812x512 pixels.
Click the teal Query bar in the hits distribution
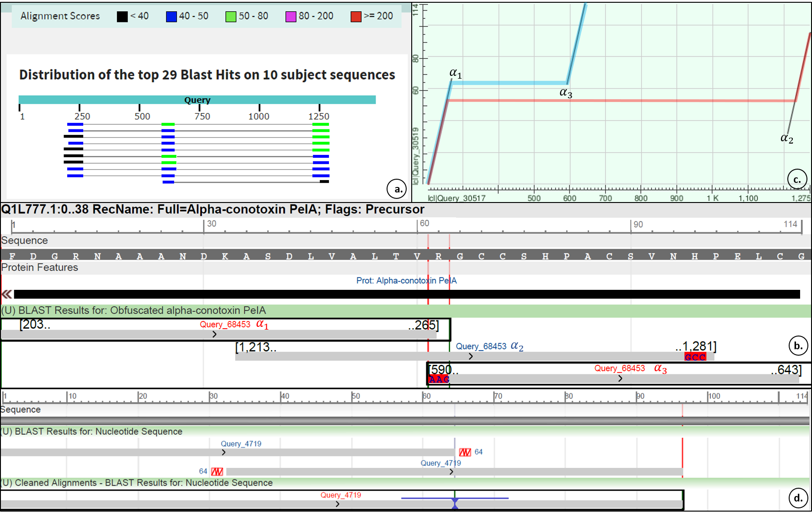tap(197, 100)
